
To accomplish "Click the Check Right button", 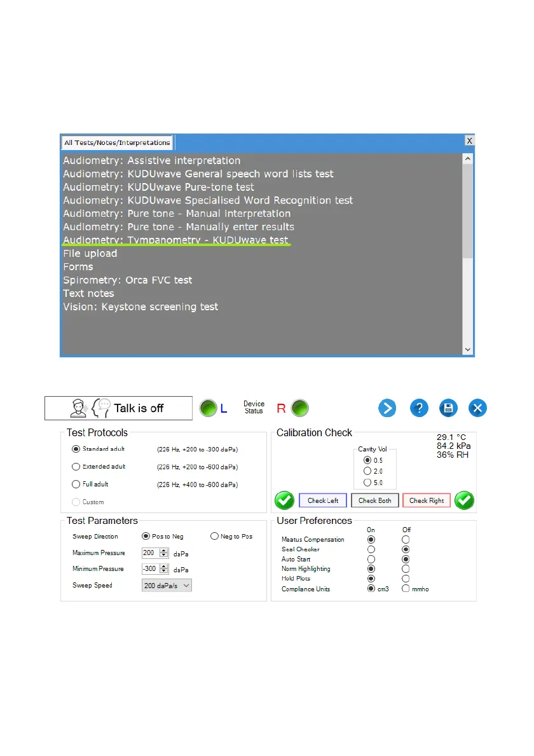I will tap(427, 500).
